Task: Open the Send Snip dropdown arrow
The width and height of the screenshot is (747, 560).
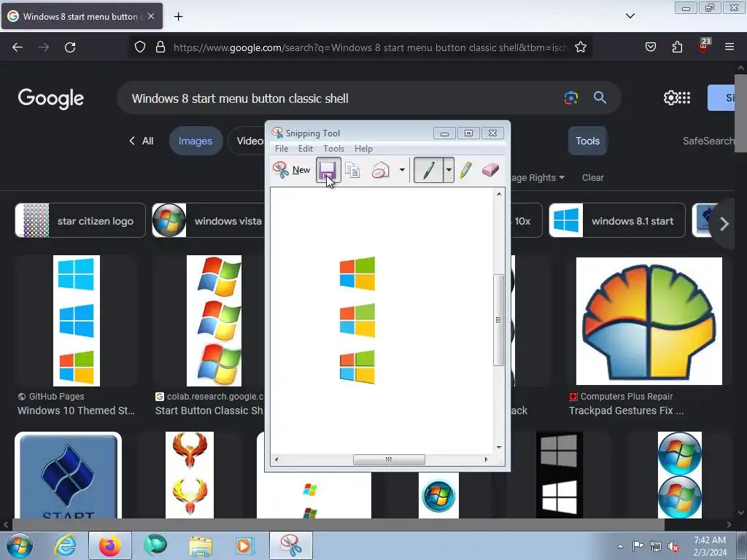Action: pos(402,170)
